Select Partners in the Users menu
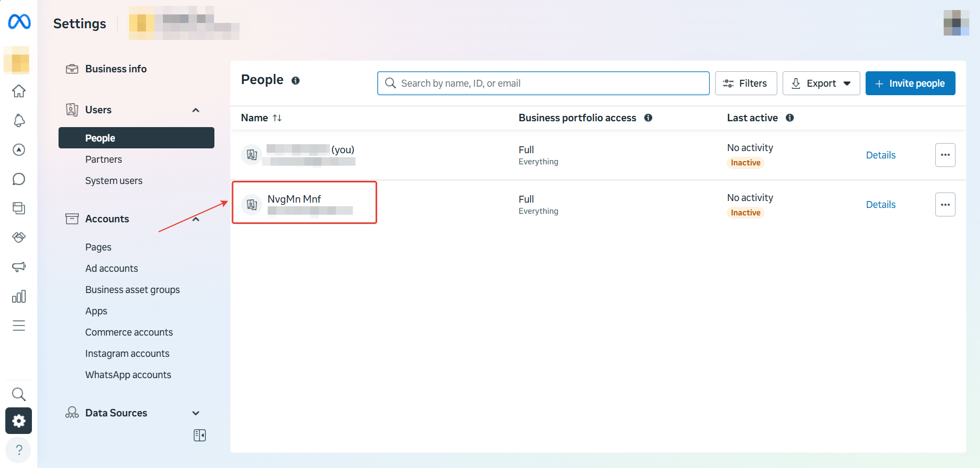 [104, 160]
